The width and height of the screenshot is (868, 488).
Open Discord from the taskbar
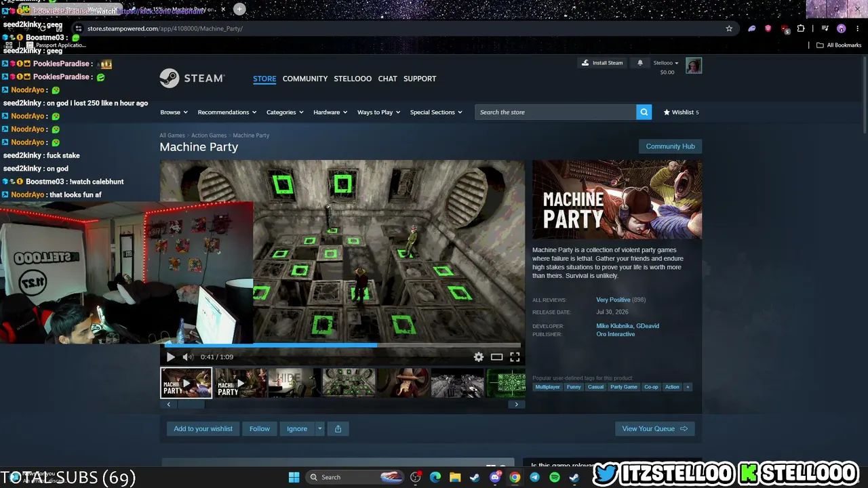coord(495,477)
